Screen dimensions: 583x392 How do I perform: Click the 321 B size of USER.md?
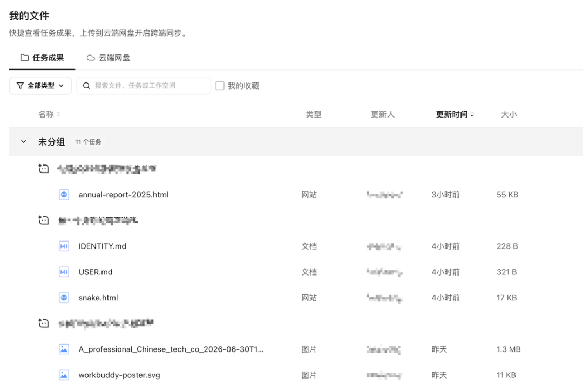pos(507,272)
